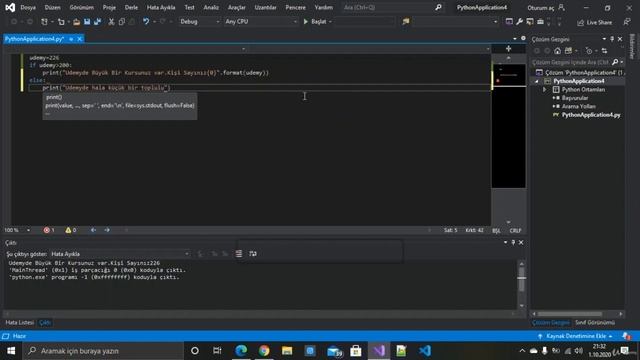Open the Düzen menu
This screenshot has width=640, height=360.
click(52, 7)
